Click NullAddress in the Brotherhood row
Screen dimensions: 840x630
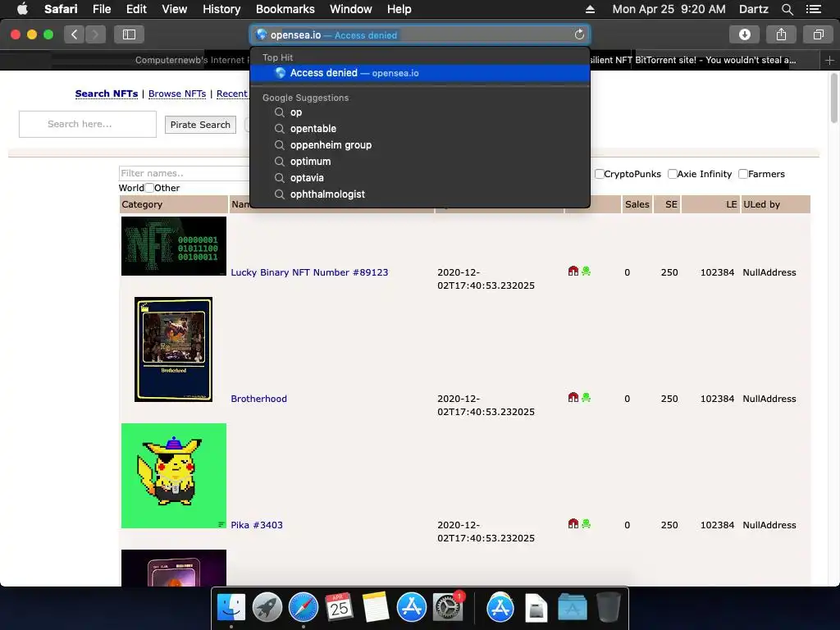click(769, 399)
